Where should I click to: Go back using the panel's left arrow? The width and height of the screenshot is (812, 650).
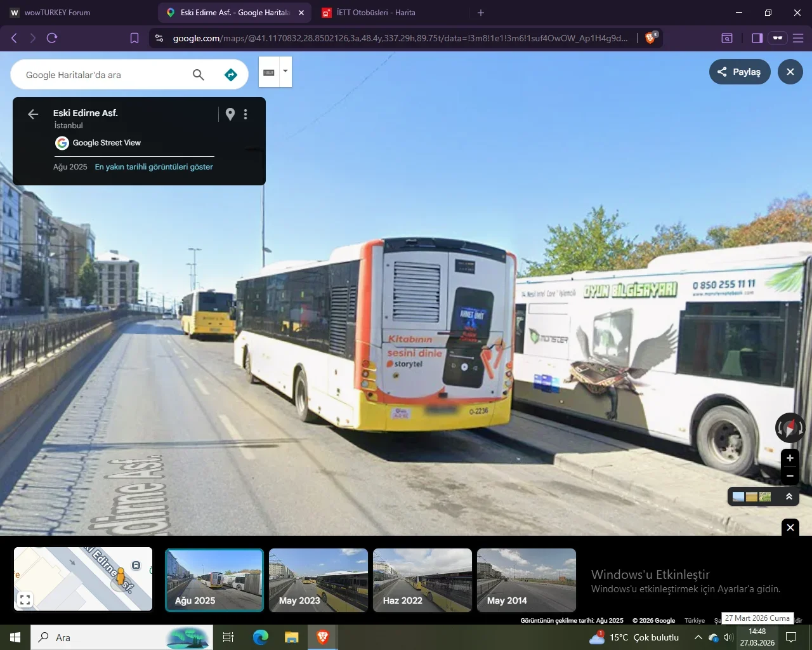(33, 114)
